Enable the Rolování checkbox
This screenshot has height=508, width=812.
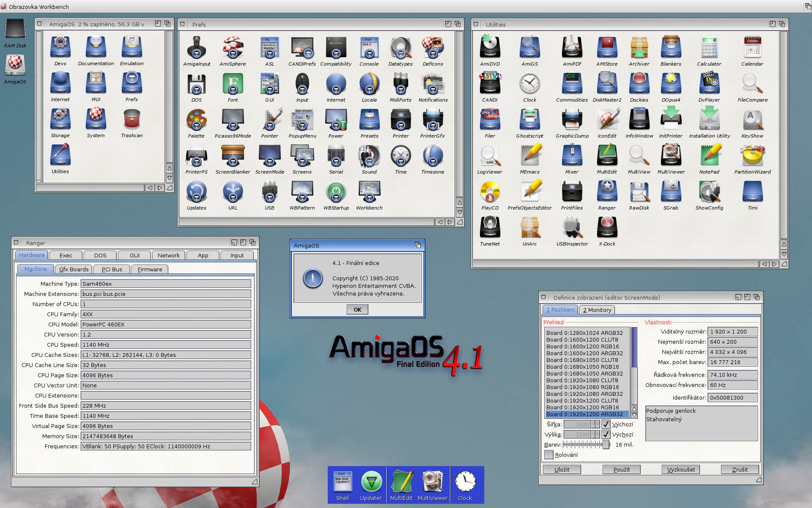point(549,455)
